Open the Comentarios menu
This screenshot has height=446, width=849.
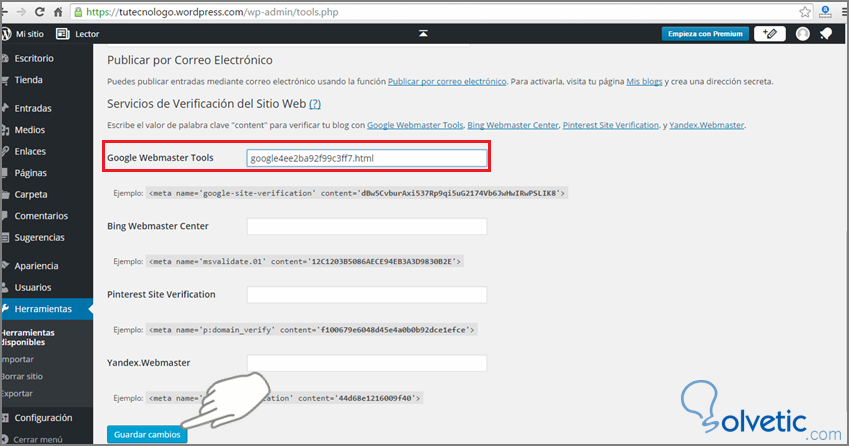tap(41, 216)
